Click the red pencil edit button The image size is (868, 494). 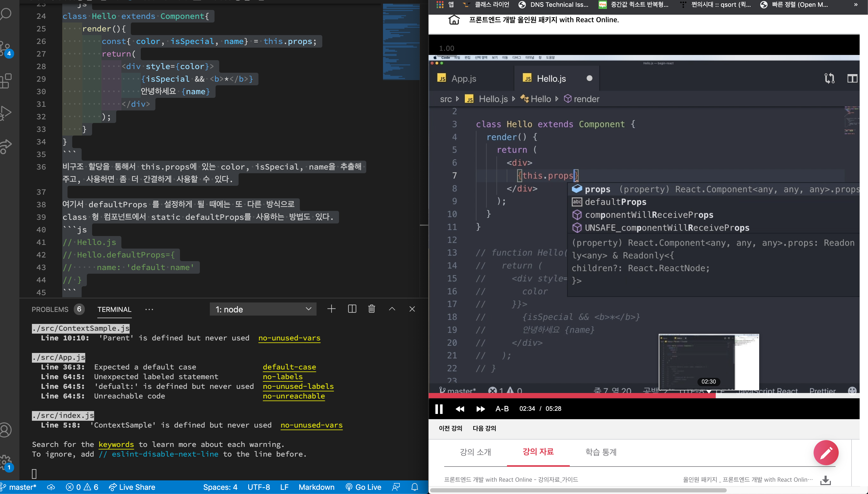click(x=826, y=453)
